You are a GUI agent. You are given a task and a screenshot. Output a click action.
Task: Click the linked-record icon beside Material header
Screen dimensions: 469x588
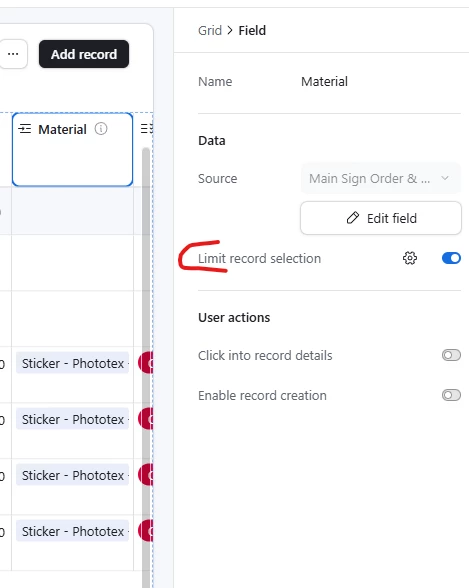pyautogui.click(x=25, y=129)
